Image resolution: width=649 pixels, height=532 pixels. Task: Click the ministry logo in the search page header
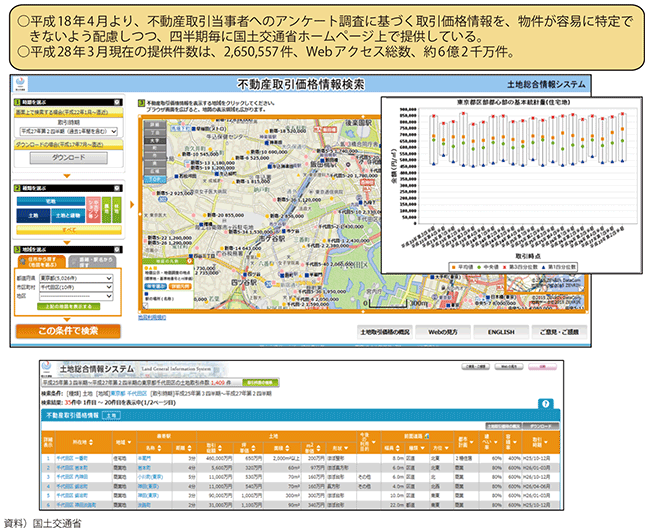click(x=20, y=84)
